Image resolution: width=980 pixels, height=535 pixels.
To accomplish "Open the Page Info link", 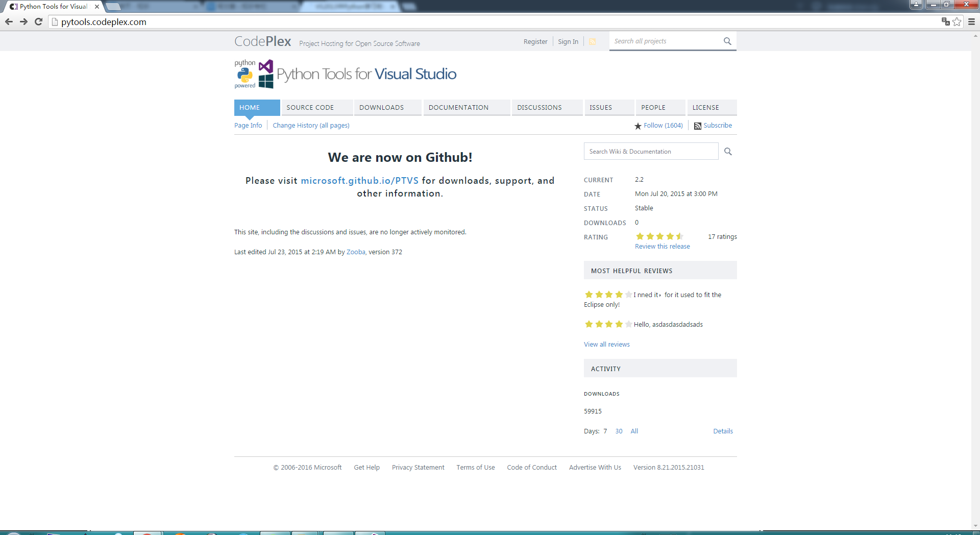I will coord(248,126).
